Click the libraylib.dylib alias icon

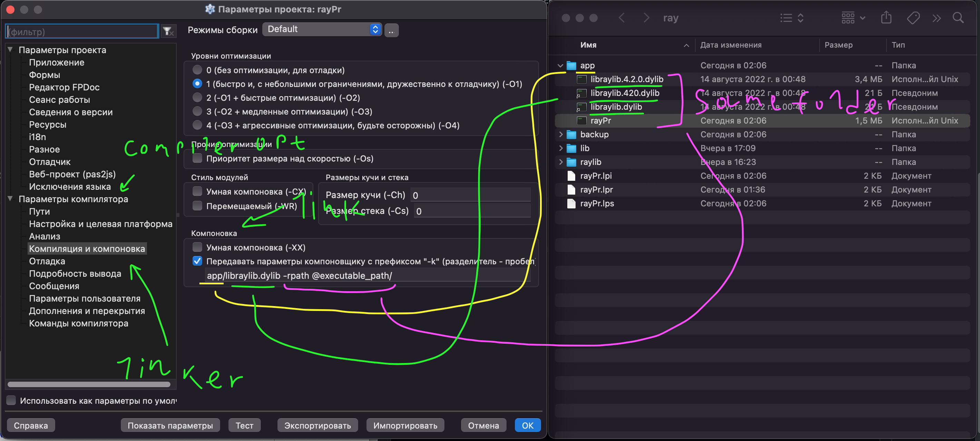tap(582, 107)
